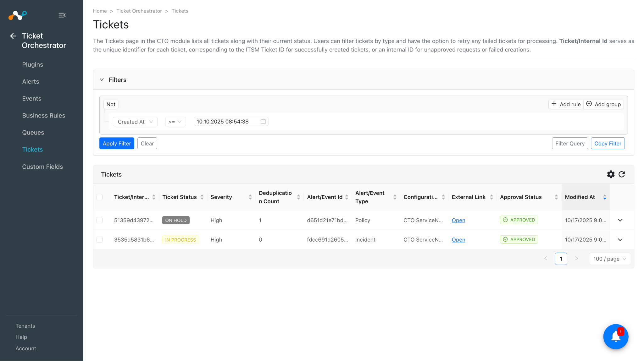The width and height of the screenshot is (644, 361).
Task: Click ticket ID 51359d43972...
Action: click(134, 220)
